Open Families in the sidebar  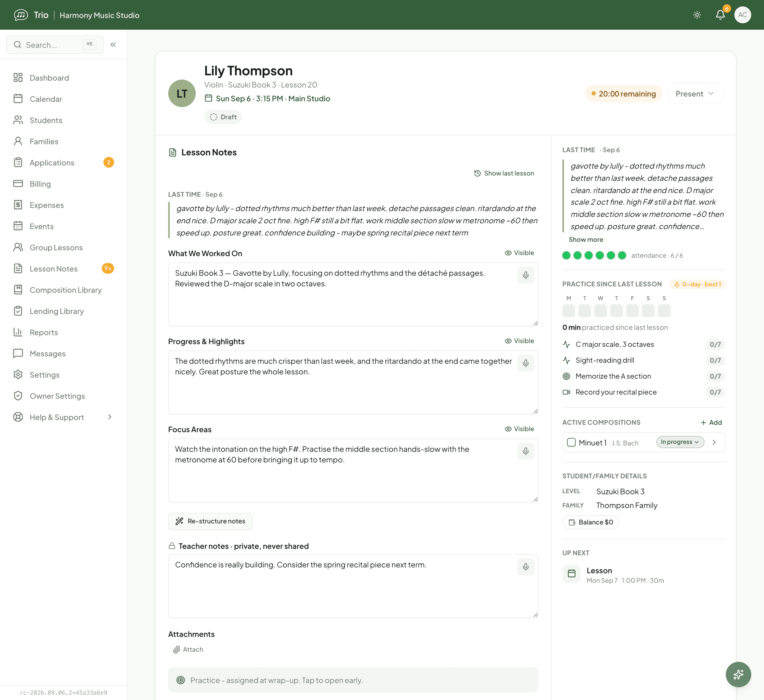[x=63, y=141]
